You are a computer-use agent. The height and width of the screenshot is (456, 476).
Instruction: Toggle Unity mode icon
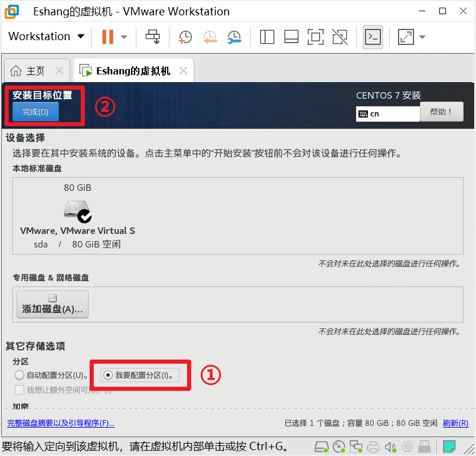340,37
